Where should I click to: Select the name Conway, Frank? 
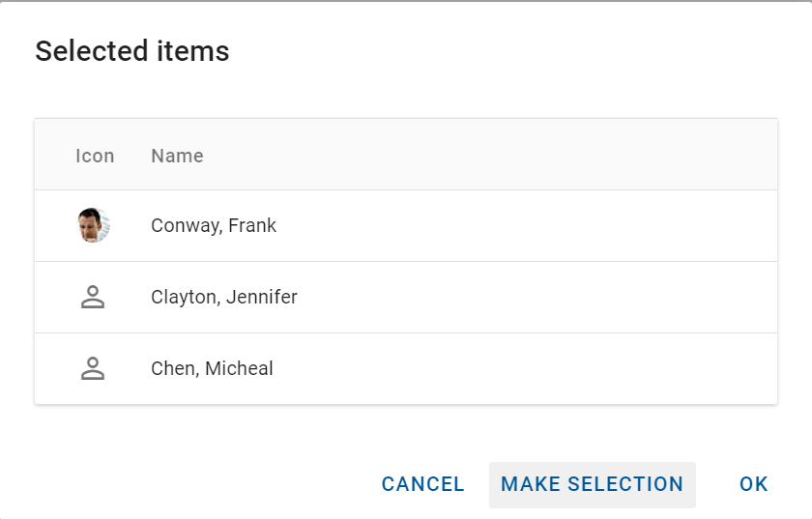214,225
